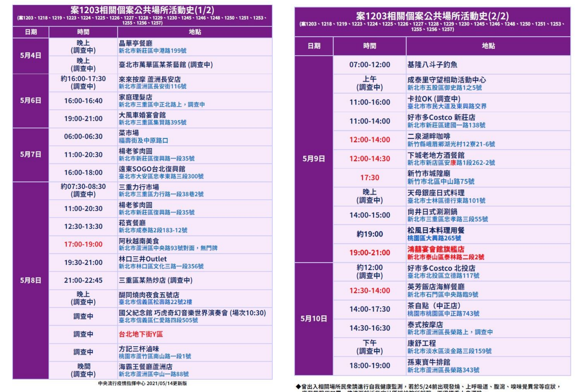Select time cell 07:00-12:00
The height and width of the screenshot is (392, 579).
[x=370, y=65]
